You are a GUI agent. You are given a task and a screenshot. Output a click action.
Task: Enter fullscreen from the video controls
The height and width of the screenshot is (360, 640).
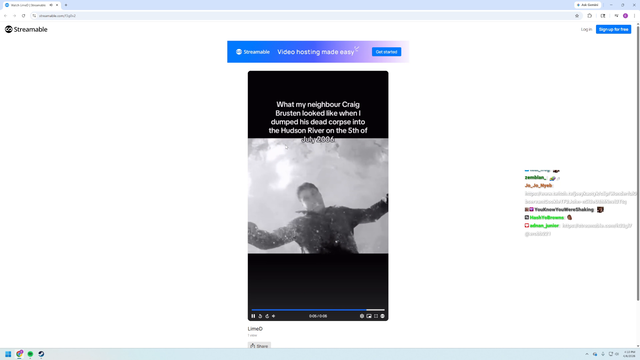tap(376, 316)
